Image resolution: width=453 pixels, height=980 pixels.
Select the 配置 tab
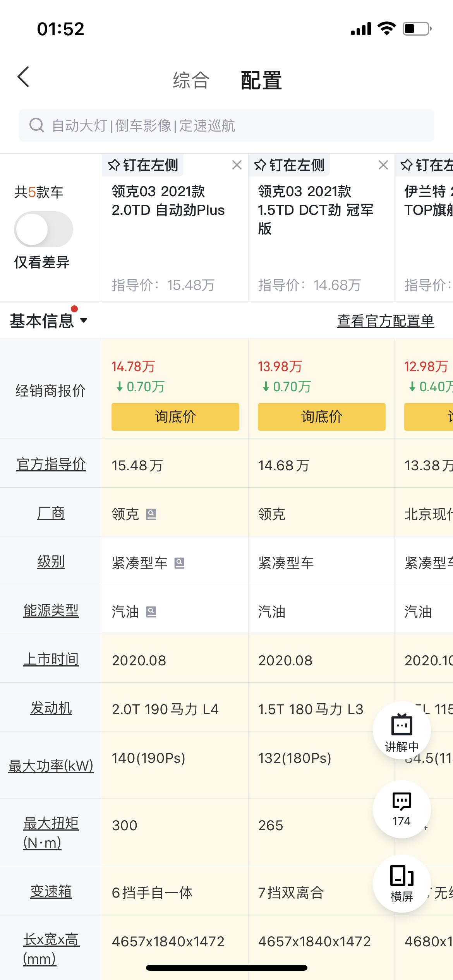(x=261, y=80)
